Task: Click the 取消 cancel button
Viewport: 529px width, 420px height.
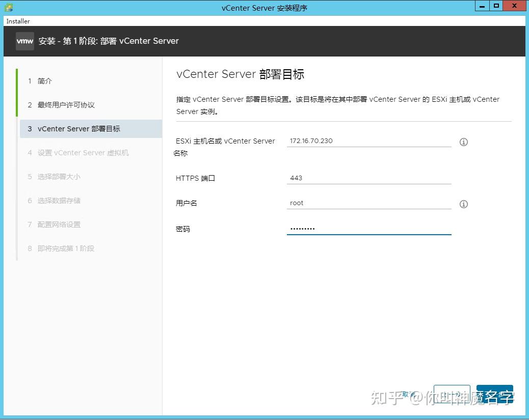Action: click(409, 394)
